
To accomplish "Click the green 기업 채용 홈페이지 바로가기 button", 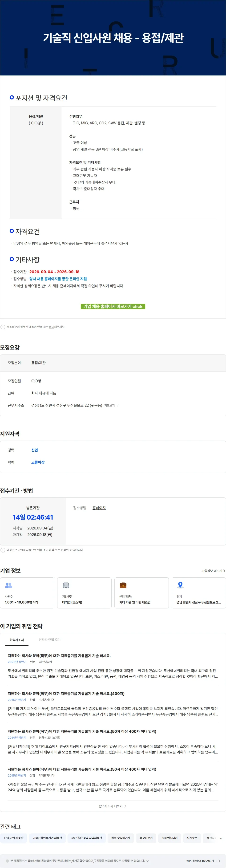I will click(113, 306).
